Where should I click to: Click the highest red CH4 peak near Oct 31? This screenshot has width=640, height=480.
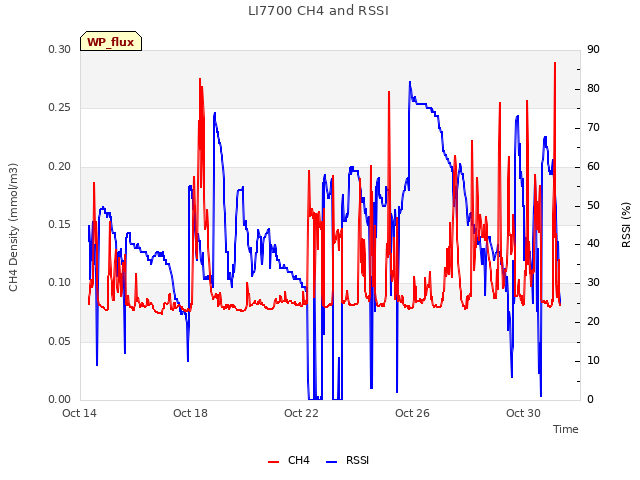coord(555,63)
